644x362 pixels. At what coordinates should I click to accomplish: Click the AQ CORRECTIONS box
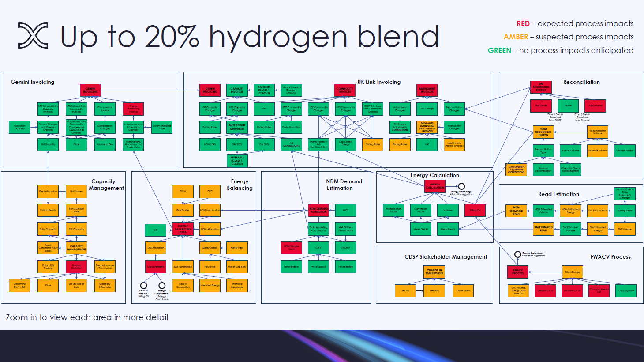tap(291, 144)
